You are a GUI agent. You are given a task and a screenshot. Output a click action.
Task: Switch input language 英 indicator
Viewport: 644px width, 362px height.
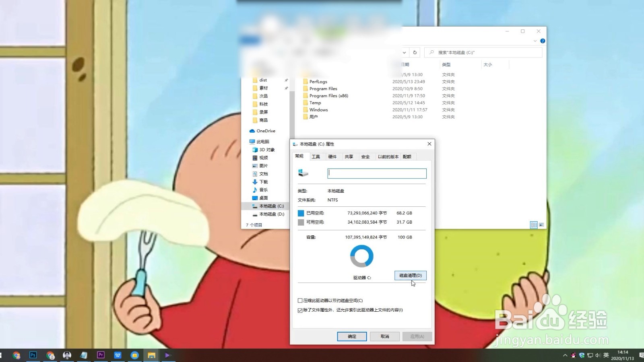pyautogui.click(x=606, y=355)
